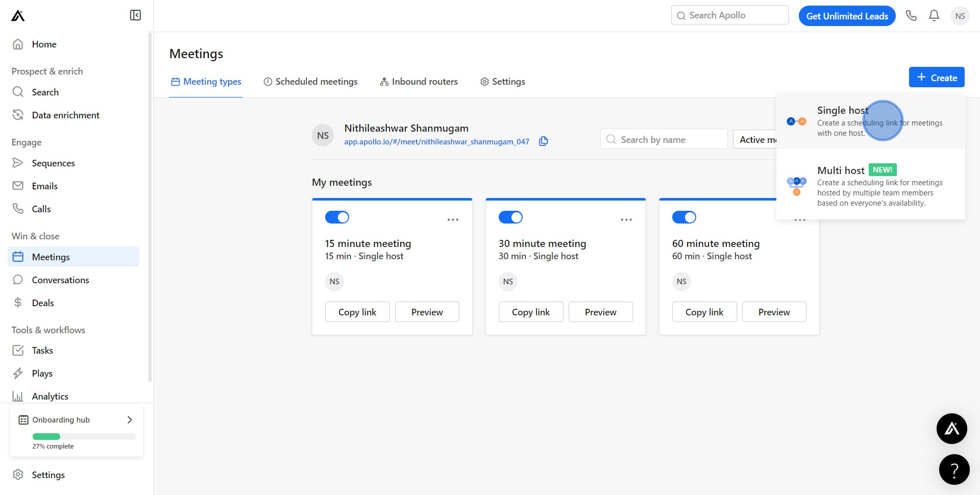This screenshot has height=495, width=980.
Task: Go to Data enrichment
Action: 73,115
